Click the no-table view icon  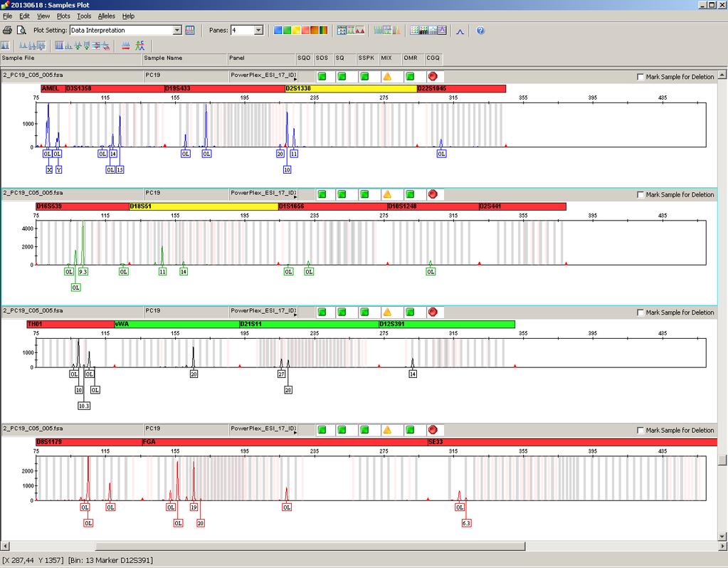(414, 30)
